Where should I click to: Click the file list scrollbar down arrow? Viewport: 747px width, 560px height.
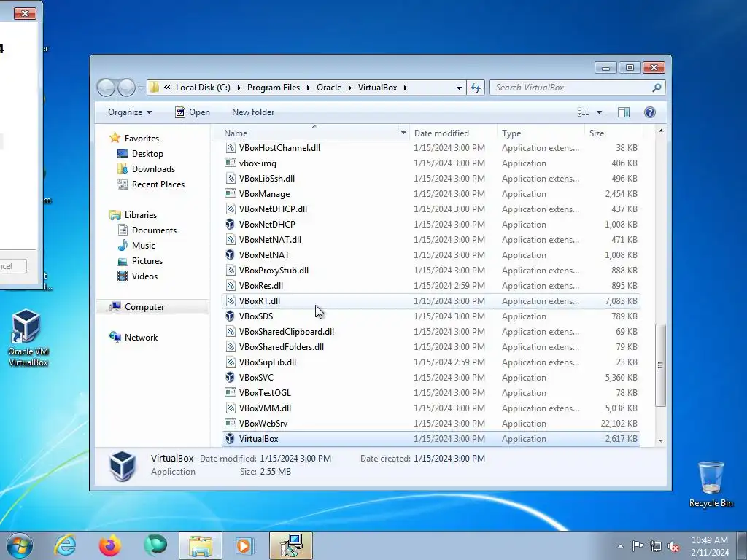(660, 441)
